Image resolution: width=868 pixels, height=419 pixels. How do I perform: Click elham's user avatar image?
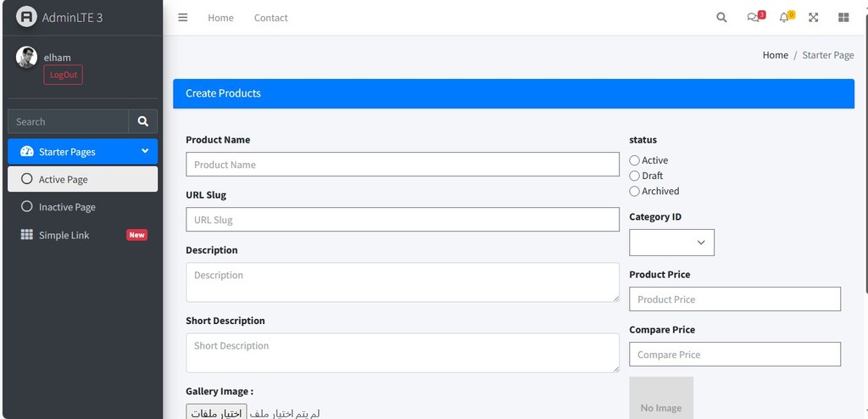26,57
